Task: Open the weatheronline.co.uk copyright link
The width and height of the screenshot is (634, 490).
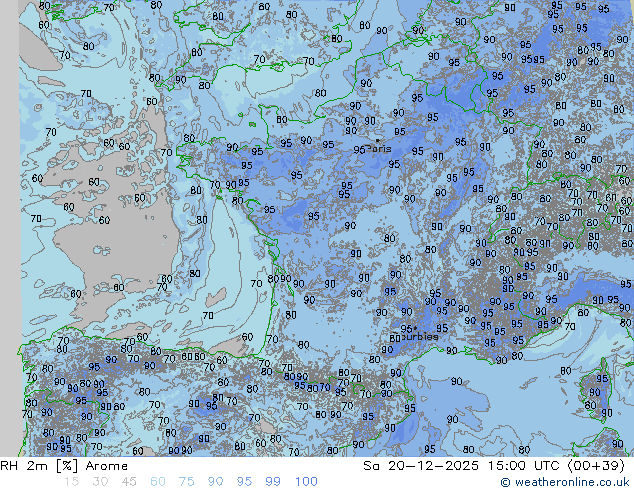Action: 566,482
